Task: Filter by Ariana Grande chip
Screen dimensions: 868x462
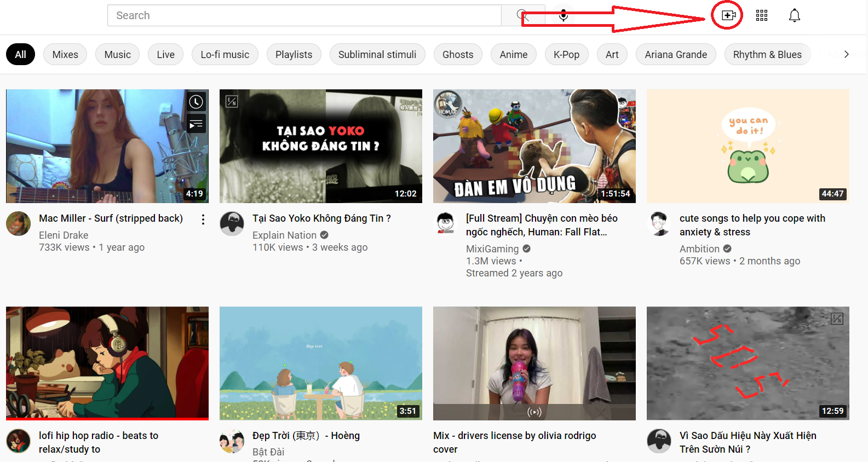Action: click(676, 54)
